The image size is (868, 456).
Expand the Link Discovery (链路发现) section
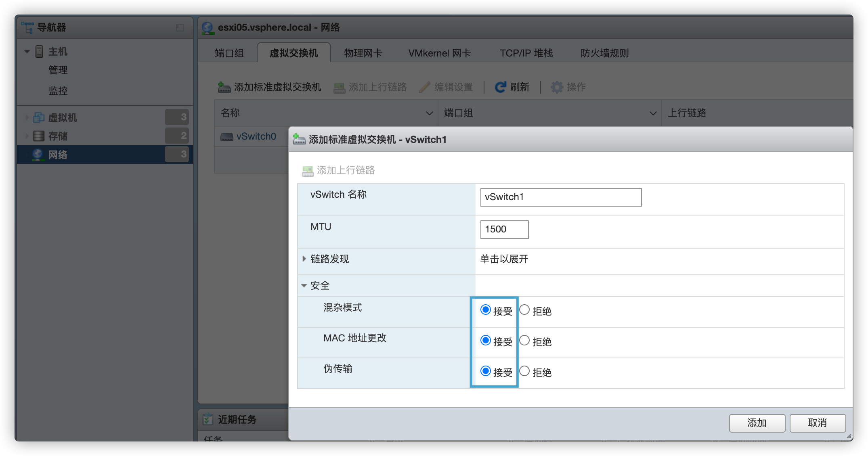pyautogui.click(x=304, y=259)
